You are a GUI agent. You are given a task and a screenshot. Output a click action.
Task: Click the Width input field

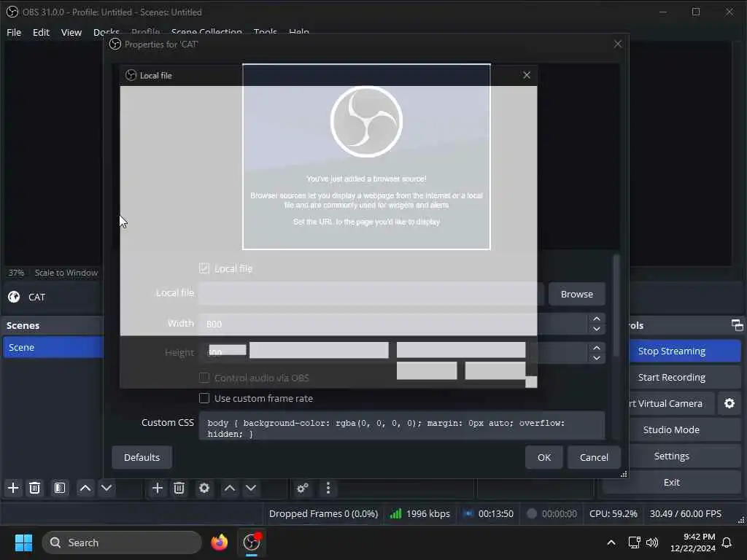point(393,324)
